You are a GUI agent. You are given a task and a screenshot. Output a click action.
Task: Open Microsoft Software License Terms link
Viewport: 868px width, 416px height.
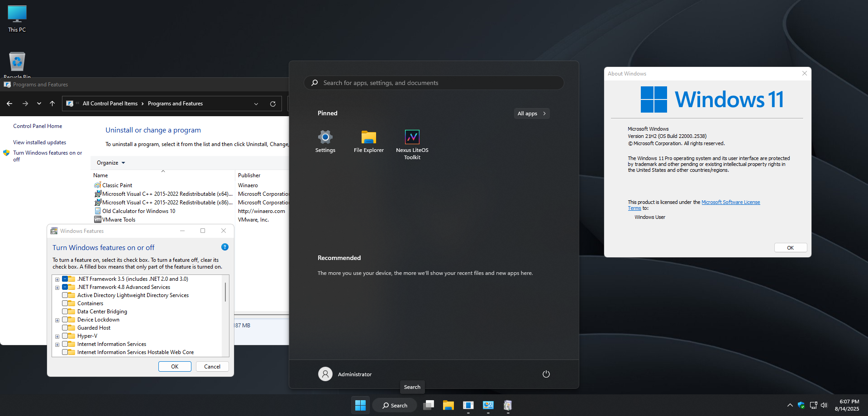[x=730, y=202]
